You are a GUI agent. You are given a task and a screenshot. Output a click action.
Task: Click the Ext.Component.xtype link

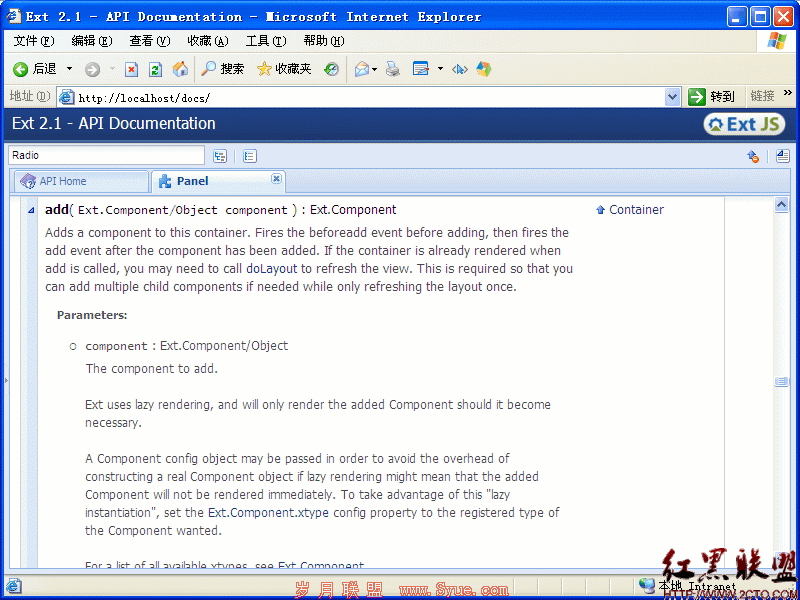[269, 513]
